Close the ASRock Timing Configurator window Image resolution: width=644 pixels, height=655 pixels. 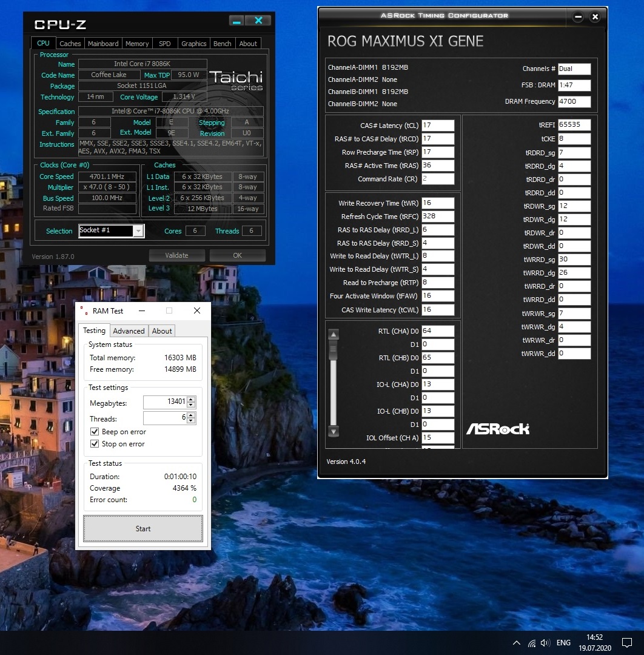coord(595,17)
